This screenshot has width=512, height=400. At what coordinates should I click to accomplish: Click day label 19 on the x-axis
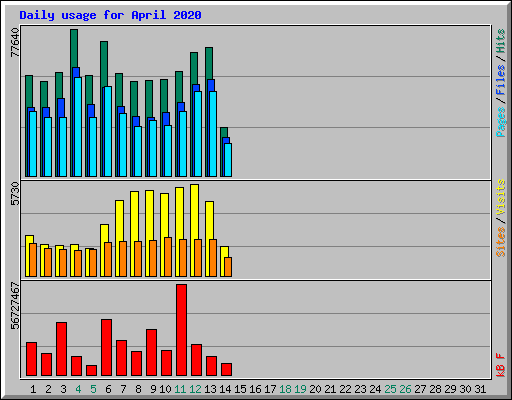point(300,389)
